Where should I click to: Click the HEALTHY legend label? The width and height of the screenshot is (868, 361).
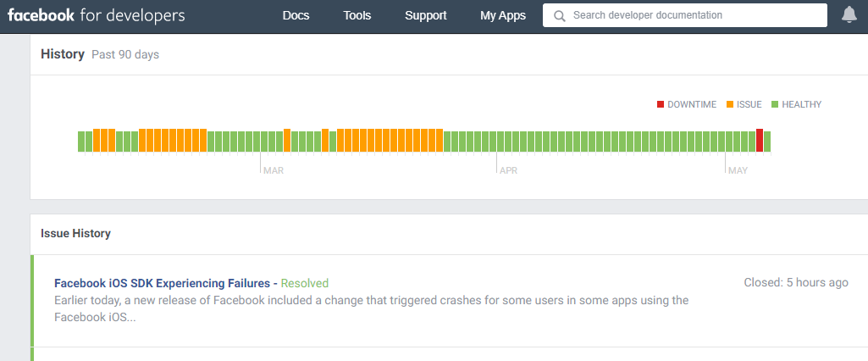click(x=802, y=104)
